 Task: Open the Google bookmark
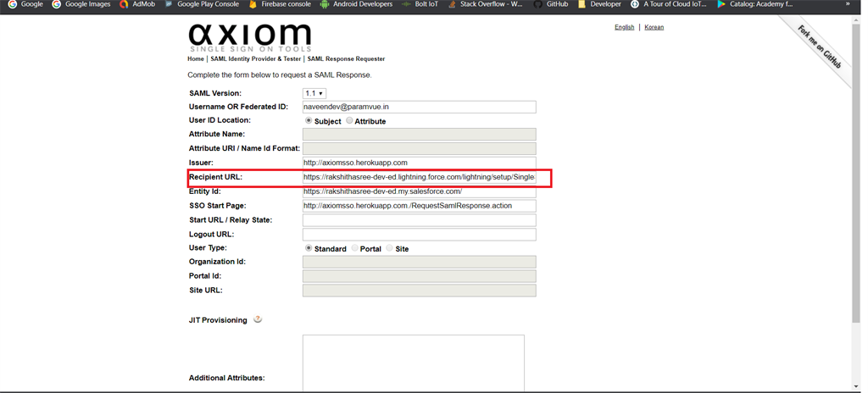pyautogui.click(x=25, y=4)
